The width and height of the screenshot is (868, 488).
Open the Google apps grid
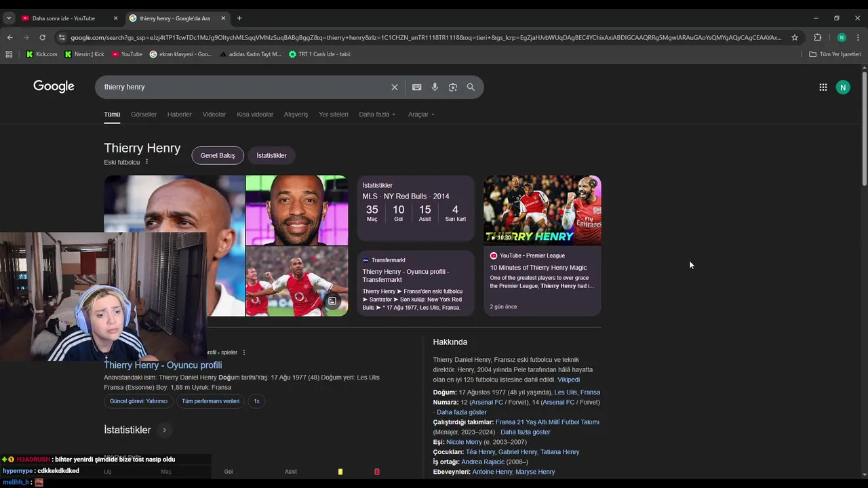point(823,87)
